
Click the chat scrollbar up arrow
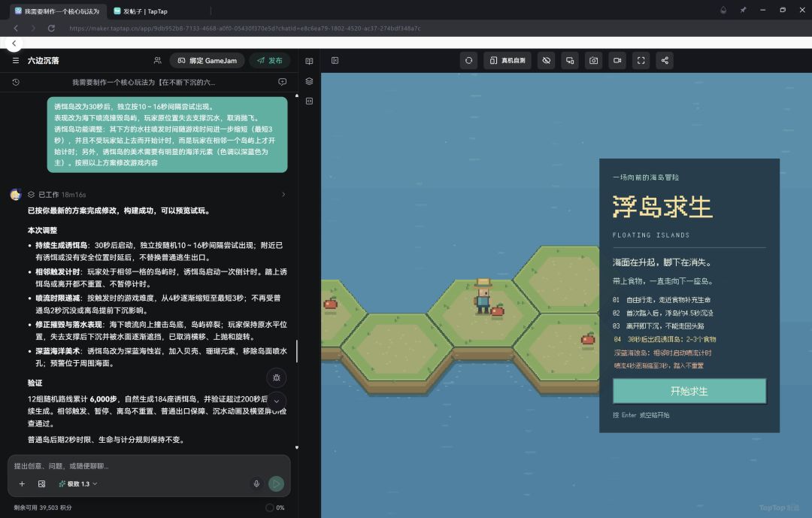click(297, 95)
